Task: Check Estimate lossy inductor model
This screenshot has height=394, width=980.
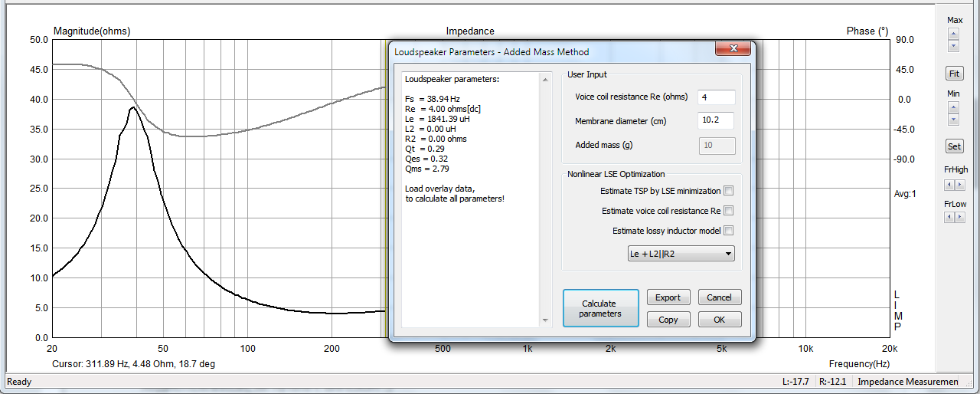Action: 729,231
